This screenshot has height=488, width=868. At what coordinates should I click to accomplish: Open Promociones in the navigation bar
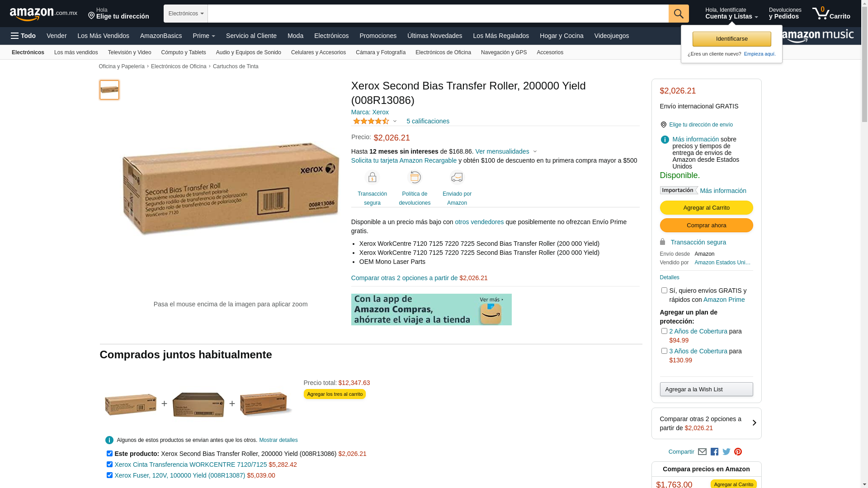pos(378,36)
